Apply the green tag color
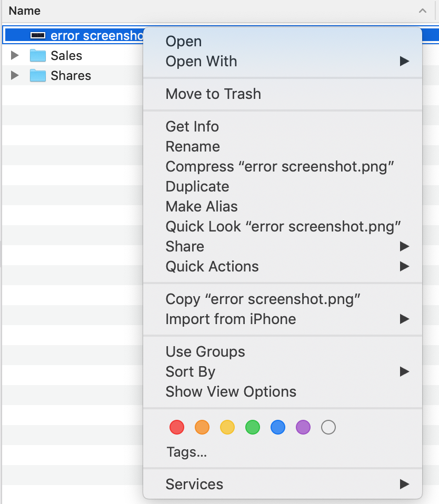This screenshot has height=504, width=439. [x=253, y=427]
